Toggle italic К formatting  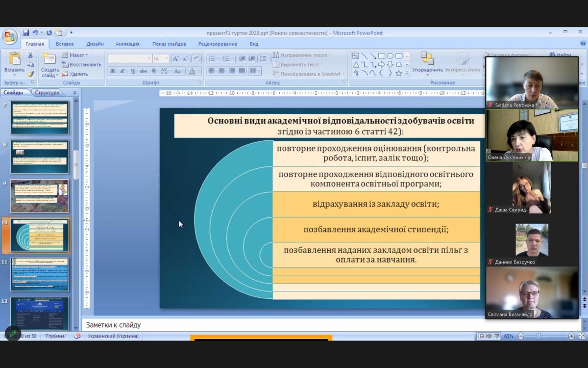(x=122, y=71)
